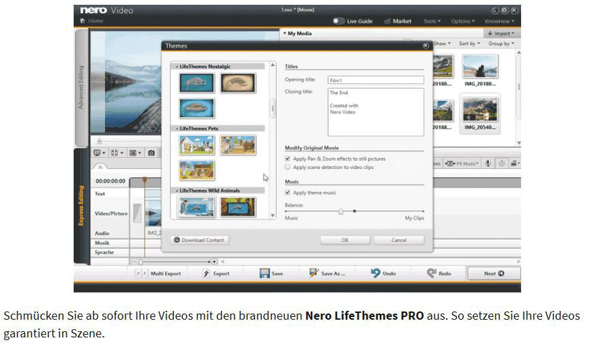Image resolution: width=592 pixels, height=364 pixels.
Task: Select the Musik track label
Action: tap(102, 243)
